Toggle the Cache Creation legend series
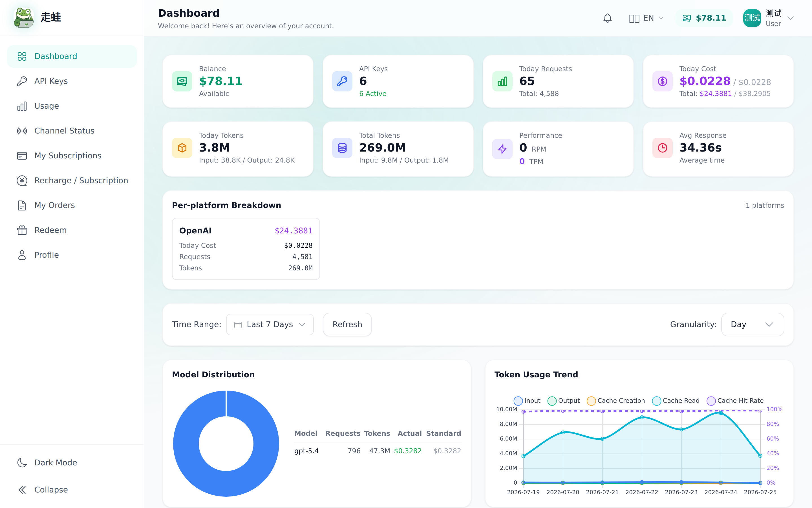Screen dimensions: 812x508 (616, 401)
